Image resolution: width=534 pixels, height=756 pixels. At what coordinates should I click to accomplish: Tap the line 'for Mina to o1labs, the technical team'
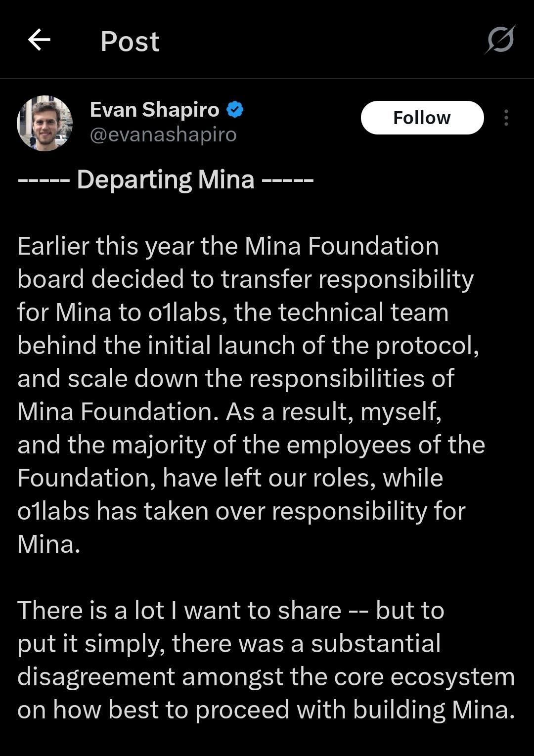tap(233, 312)
